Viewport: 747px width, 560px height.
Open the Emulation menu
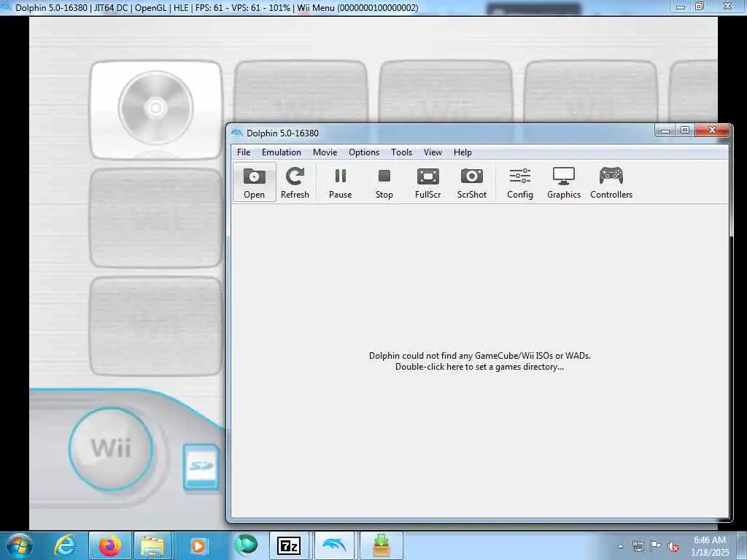coord(281,152)
